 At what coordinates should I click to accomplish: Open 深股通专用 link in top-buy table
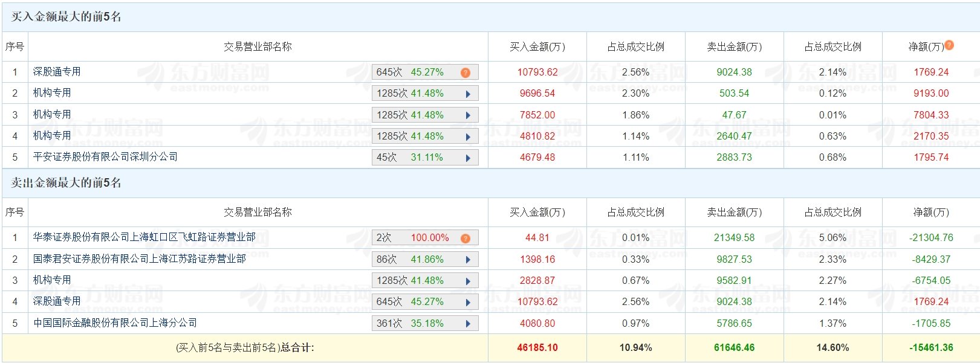57,72
